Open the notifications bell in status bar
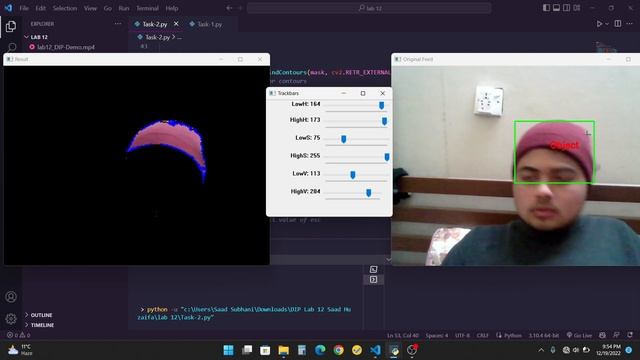Screen dimensions: 640x360 tap(631, 335)
